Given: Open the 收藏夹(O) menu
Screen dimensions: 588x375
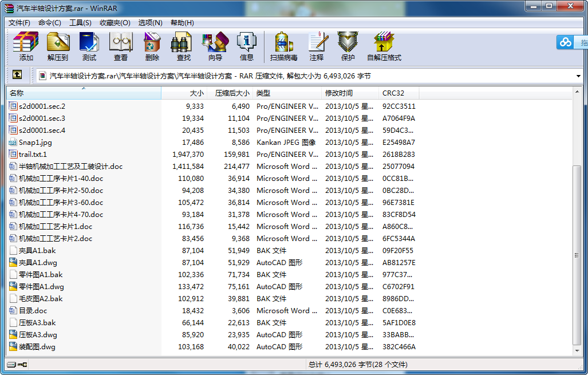Looking at the screenshot, I should pyautogui.click(x=115, y=23).
